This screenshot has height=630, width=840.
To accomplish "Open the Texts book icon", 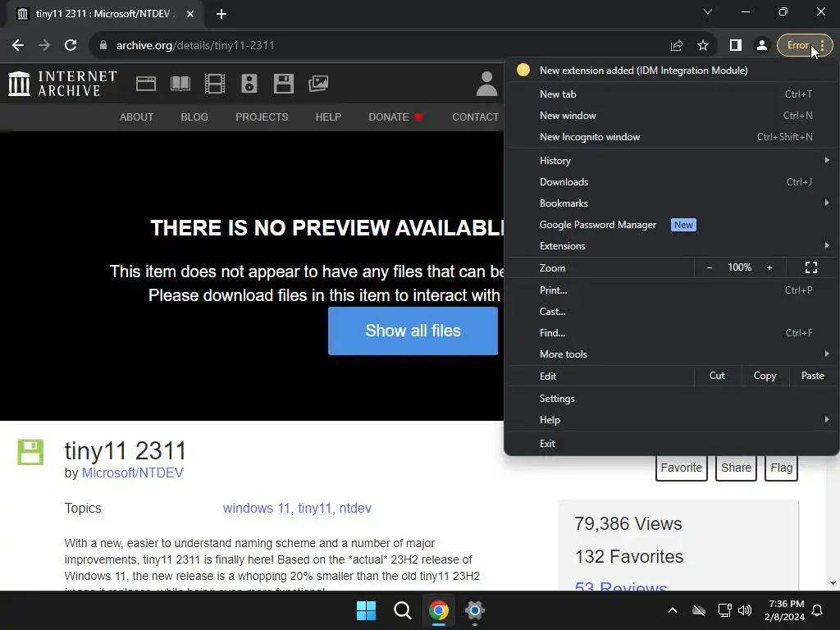I will [x=180, y=84].
